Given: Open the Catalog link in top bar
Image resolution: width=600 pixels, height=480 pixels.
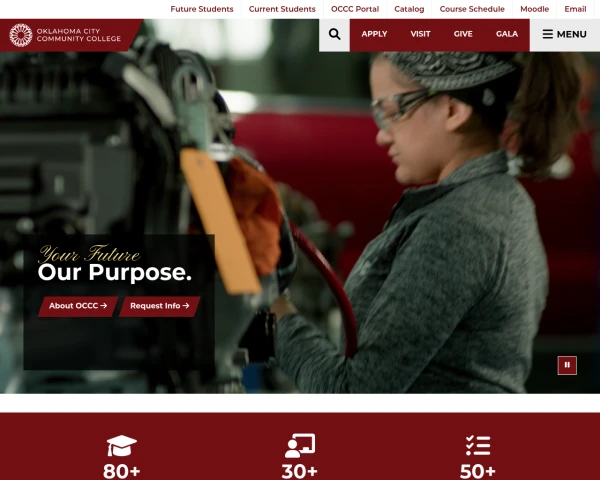Looking at the screenshot, I should click(409, 9).
